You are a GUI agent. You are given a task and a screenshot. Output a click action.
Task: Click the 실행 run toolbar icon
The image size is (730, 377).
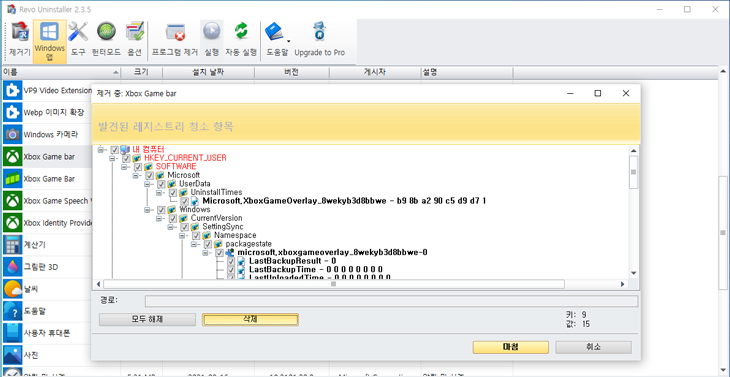pos(211,40)
